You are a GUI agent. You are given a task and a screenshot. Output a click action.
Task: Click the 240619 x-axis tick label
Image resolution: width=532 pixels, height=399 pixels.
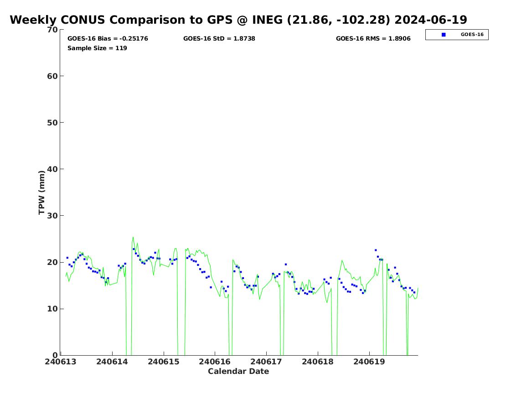pos(369,362)
